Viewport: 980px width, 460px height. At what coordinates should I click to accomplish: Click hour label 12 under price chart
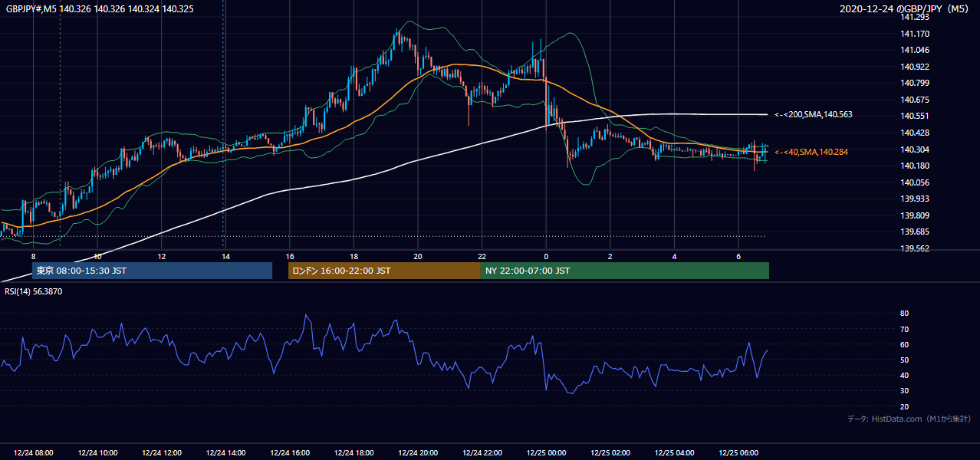pos(162,256)
